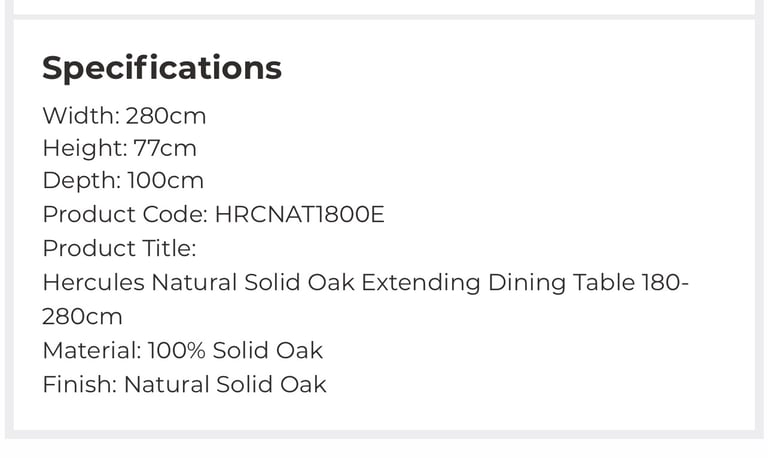
Task: Click the 100% Solid Oak value
Action: pos(235,351)
